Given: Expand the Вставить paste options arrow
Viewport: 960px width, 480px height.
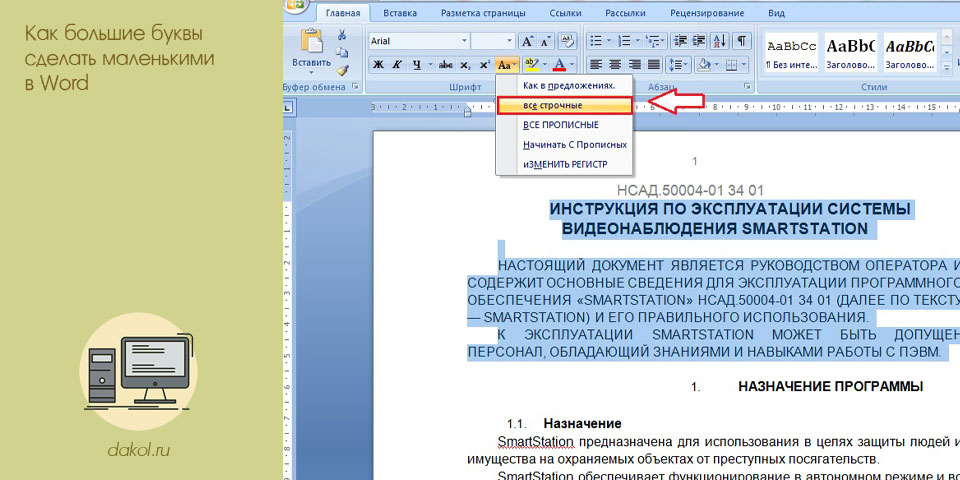Looking at the screenshot, I should click(312, 72).
